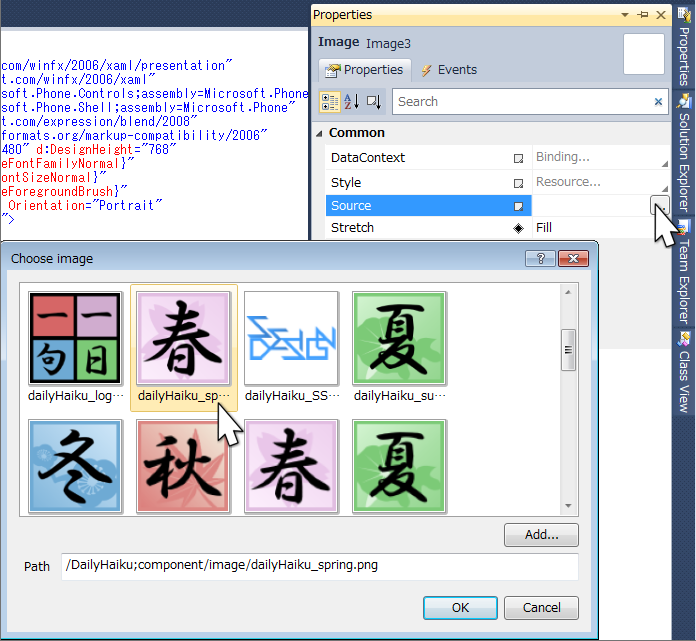
Task: Select the DataContext property name
Action: [x=368, y=158]
